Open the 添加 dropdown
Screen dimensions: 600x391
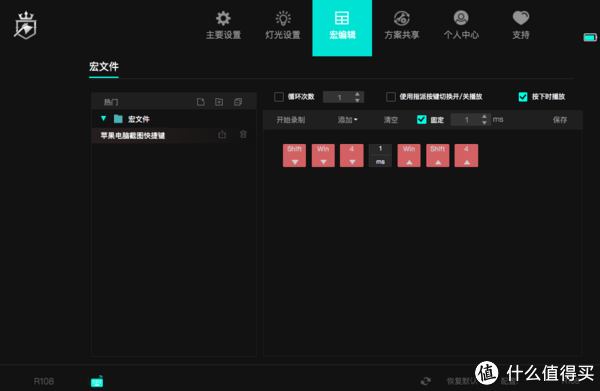tap(347, 120)
